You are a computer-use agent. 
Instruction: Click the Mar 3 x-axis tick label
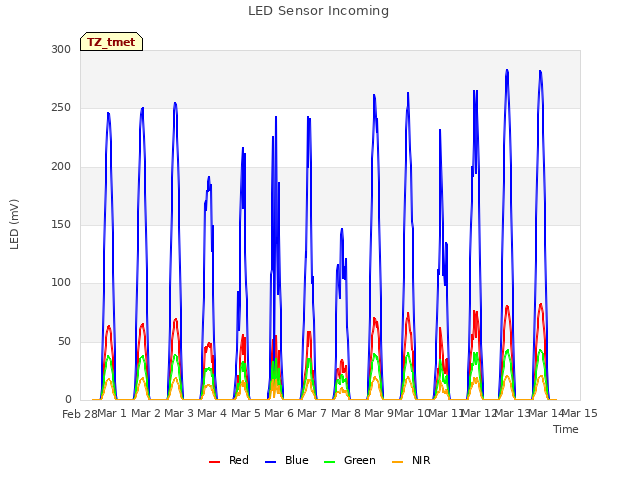[179, 413]
